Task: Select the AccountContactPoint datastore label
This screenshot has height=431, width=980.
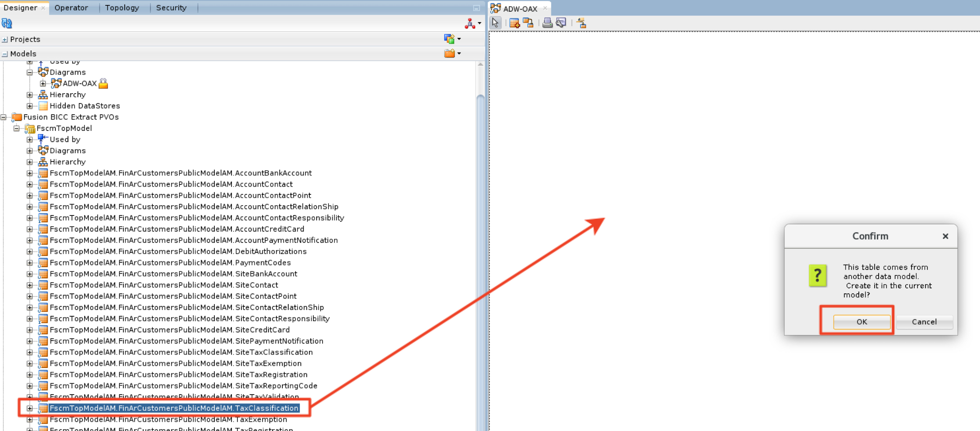Action: pos(180,196)
